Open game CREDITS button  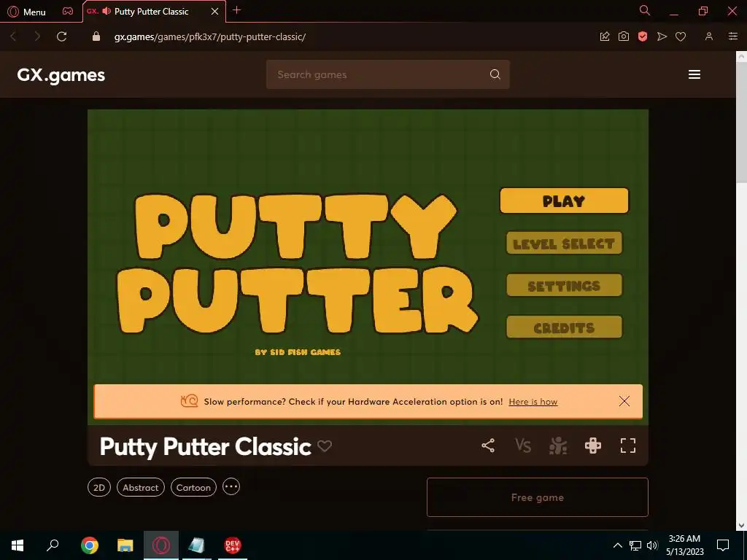pos(564,327)
